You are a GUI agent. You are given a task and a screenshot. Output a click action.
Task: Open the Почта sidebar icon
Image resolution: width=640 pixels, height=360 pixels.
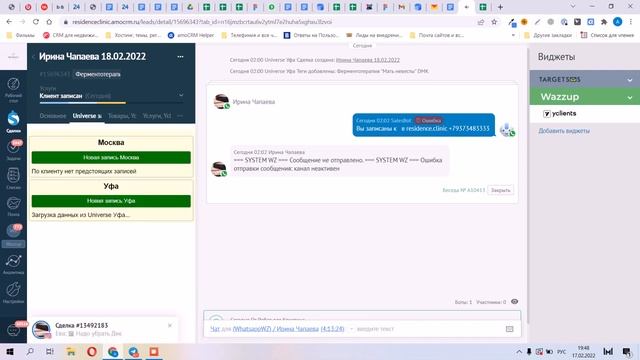click(x=13, y=206)
